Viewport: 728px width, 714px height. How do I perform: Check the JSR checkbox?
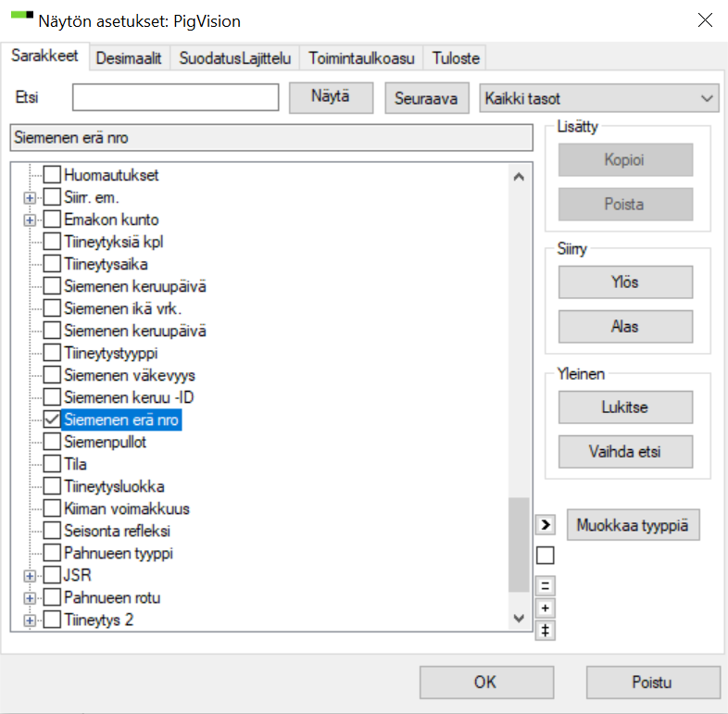click(x=52, y=575)
